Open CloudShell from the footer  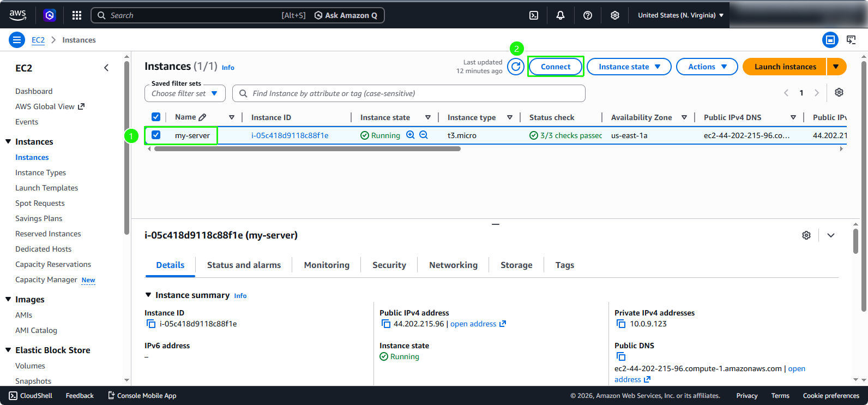coord(31,396)
